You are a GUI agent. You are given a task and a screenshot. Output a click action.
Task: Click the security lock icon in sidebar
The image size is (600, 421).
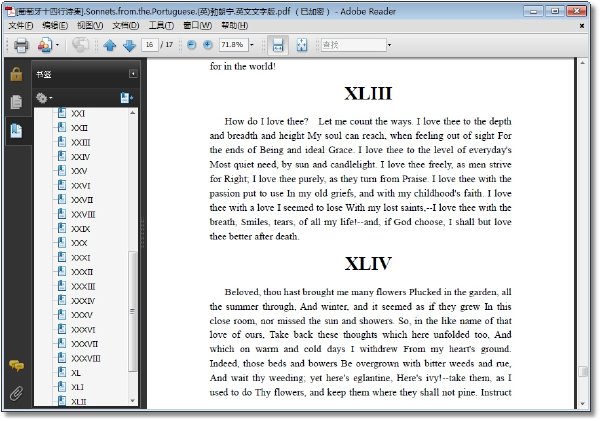(16, 74)
